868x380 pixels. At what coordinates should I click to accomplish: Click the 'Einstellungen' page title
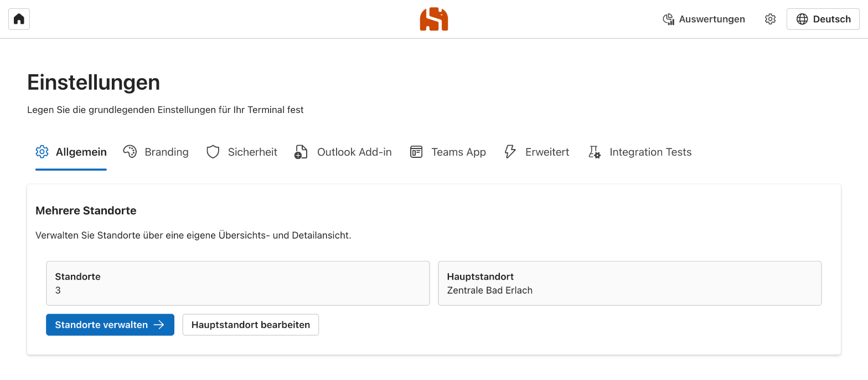[94, 83]
